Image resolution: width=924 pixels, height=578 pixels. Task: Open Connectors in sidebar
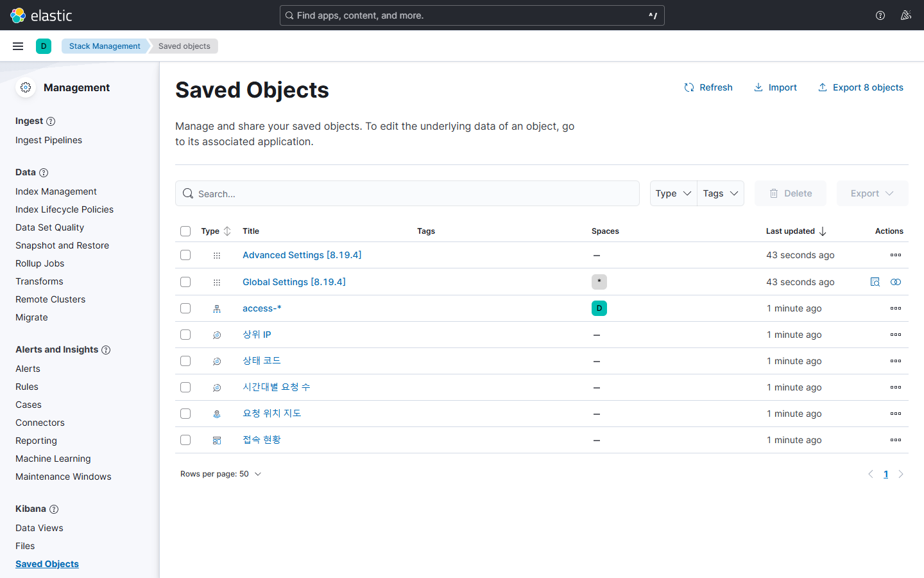[x=40, y=423]
